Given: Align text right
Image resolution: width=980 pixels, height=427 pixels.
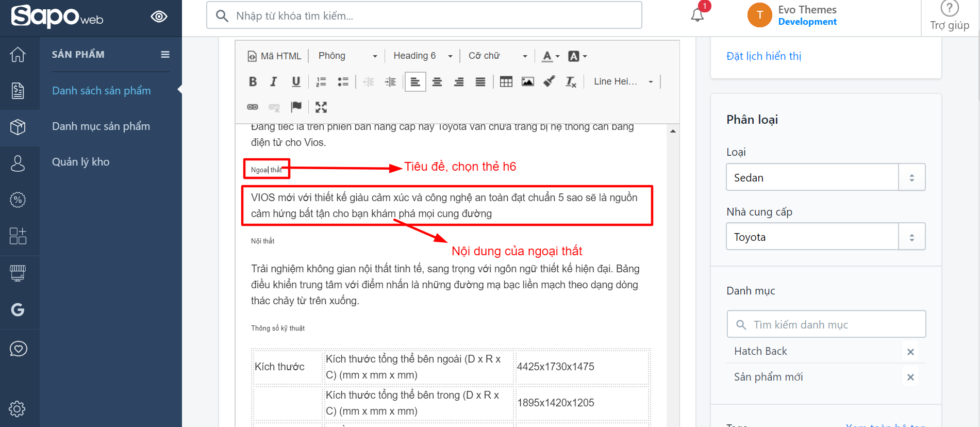Looking at the screenshot, I should tap(459, 81).
